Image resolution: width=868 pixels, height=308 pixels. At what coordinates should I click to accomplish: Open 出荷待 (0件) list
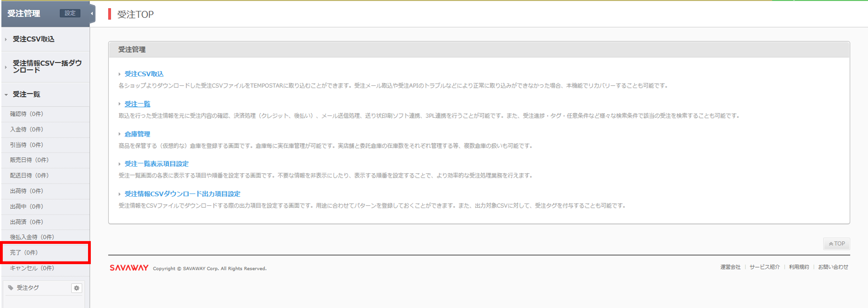point(27,191)
